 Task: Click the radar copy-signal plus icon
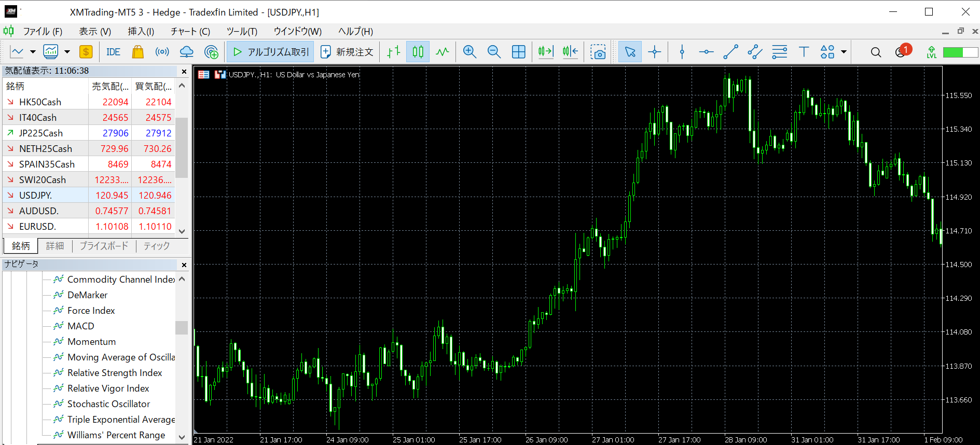(x=211, y=52)
